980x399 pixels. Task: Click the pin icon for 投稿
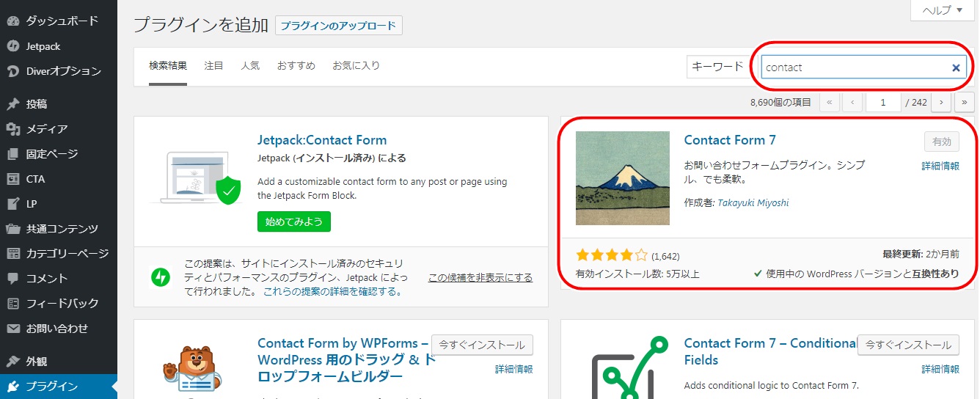pyautogui.click(x=12, y=104)
